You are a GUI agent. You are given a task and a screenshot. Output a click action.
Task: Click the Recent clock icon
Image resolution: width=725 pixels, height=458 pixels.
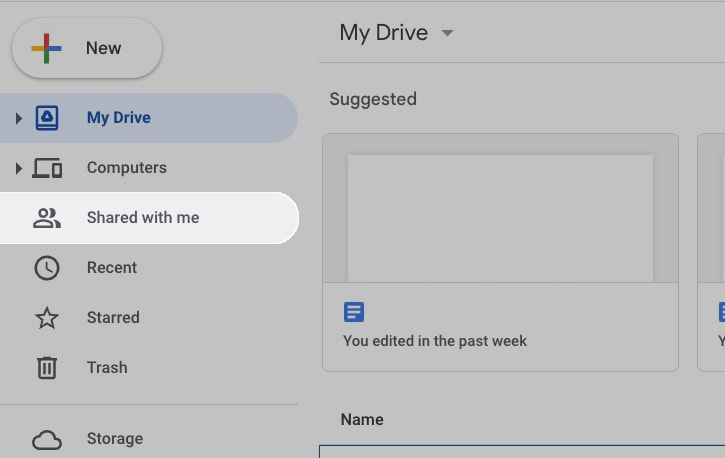(47, 268)
